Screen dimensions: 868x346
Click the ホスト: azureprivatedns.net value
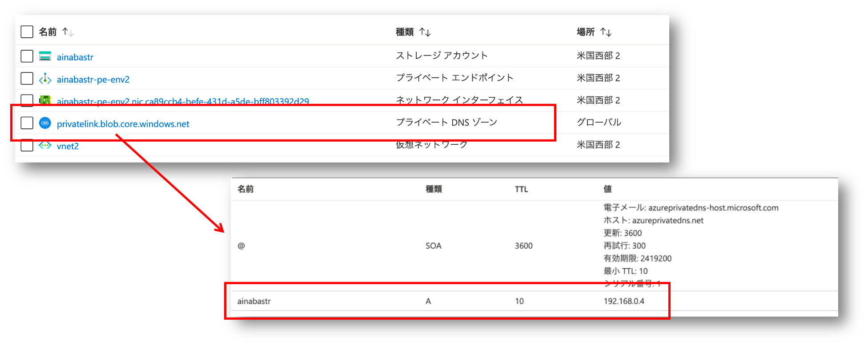click(653, 220)
